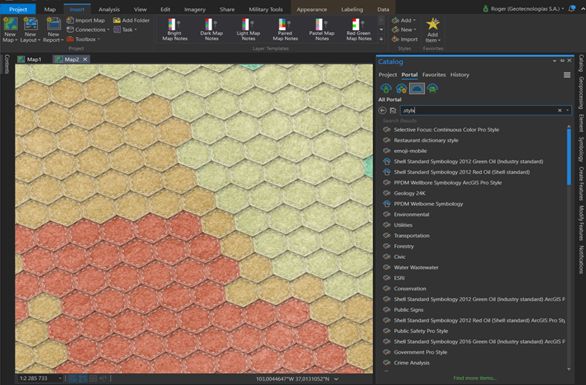Open the Data ribbon tab
586x385 pixels.
pos(383,9)
